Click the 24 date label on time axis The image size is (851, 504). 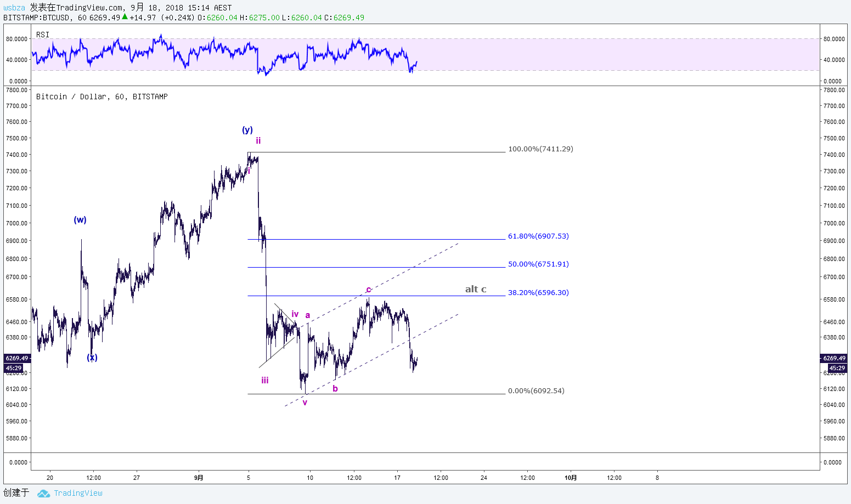(x=484, y=478)
